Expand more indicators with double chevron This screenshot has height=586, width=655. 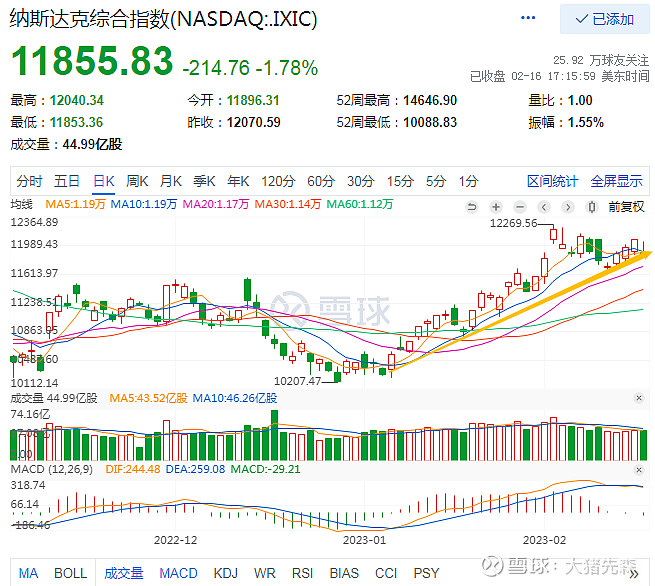point(634,575)
